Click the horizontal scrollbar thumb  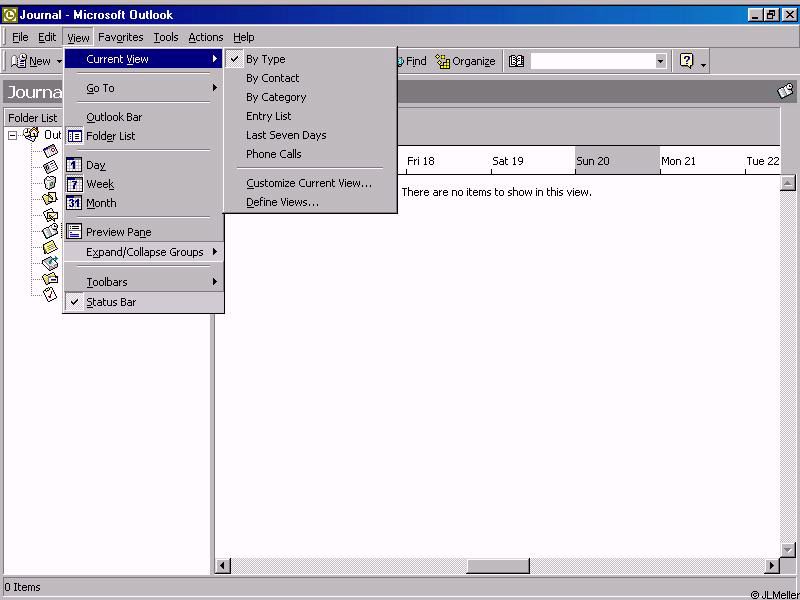(497, 566)
